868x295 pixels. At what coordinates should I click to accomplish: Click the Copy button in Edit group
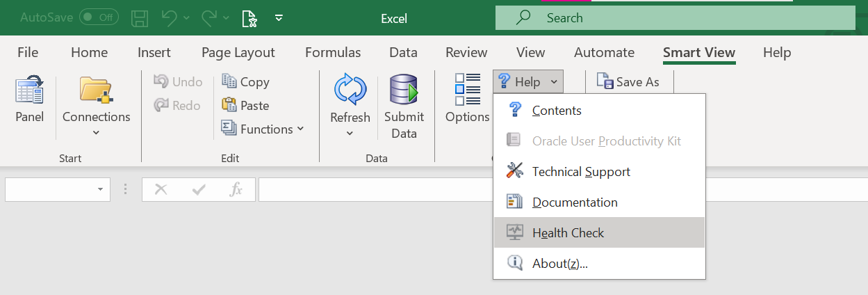[x=245, y=81]
